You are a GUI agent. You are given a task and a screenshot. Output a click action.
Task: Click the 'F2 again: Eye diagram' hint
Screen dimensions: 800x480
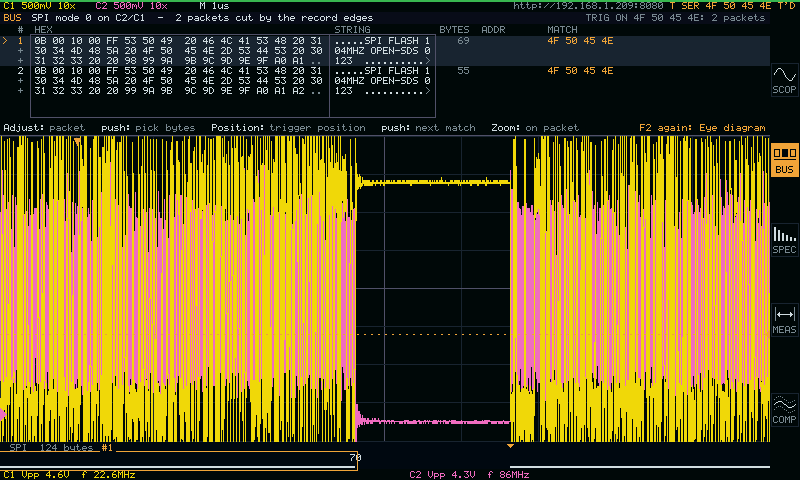click(702, 128)
